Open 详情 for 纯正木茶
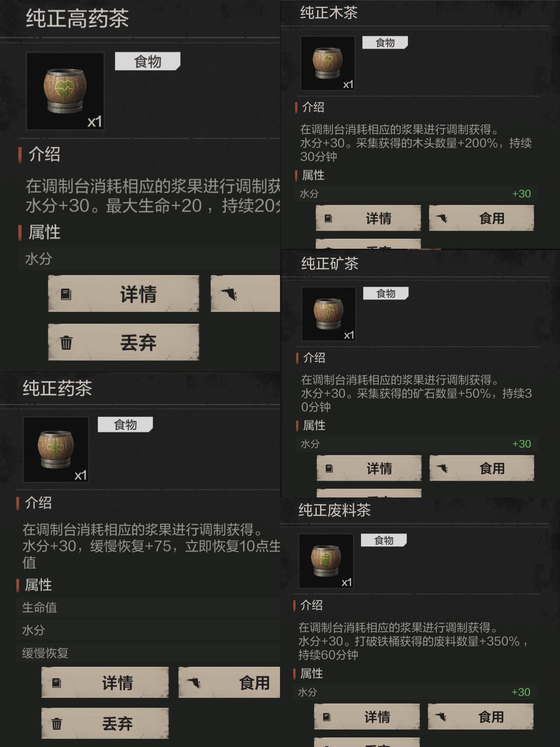 pyautogui.click(x=368, y=218)
